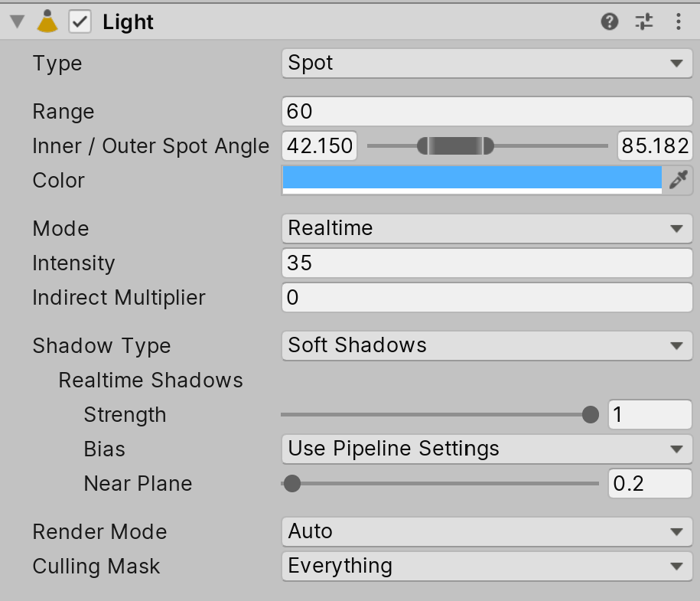Click the Near Plane slider handle
700x601 pixels.
[x=291, y=484]
